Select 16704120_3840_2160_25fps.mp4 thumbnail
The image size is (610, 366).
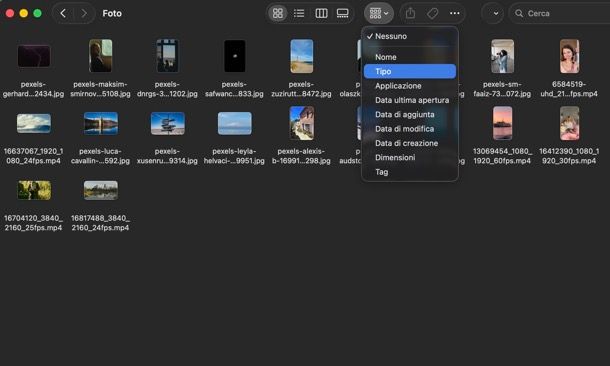click(x=34, y=190)
